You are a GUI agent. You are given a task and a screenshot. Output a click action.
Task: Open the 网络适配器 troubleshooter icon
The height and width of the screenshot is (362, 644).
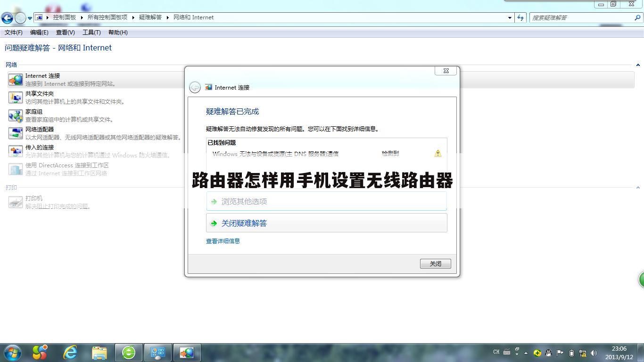coord(15,133)
